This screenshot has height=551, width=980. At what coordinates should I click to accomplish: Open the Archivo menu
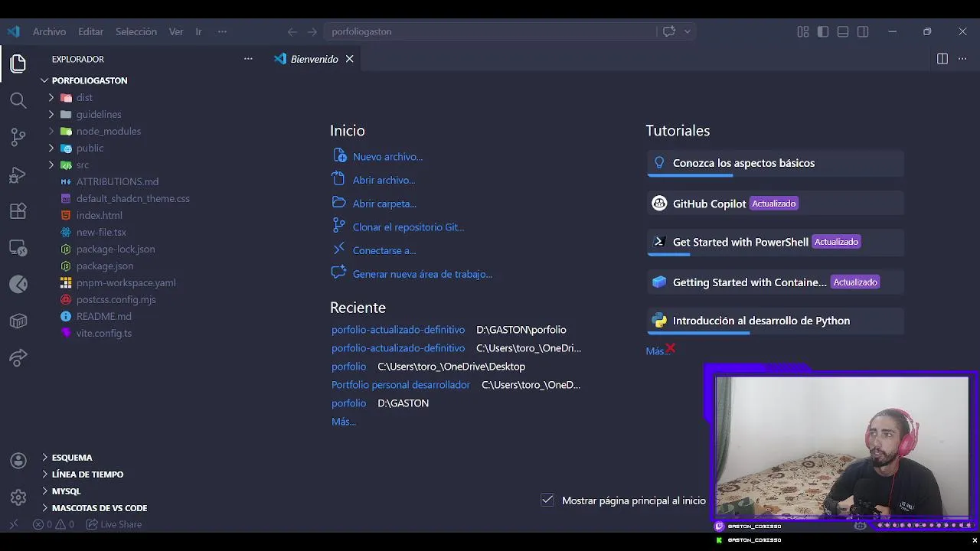pos(49,31)
